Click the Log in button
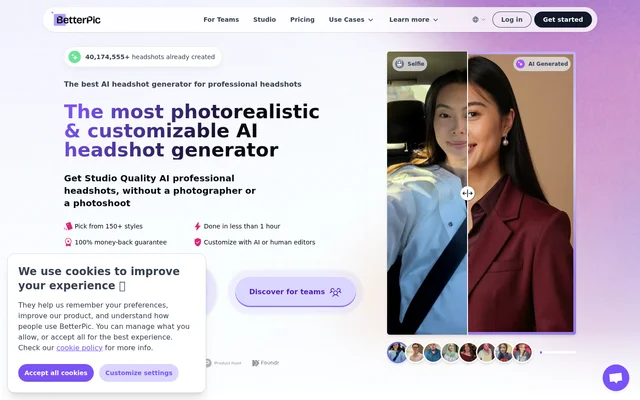 tap(512, 20)
